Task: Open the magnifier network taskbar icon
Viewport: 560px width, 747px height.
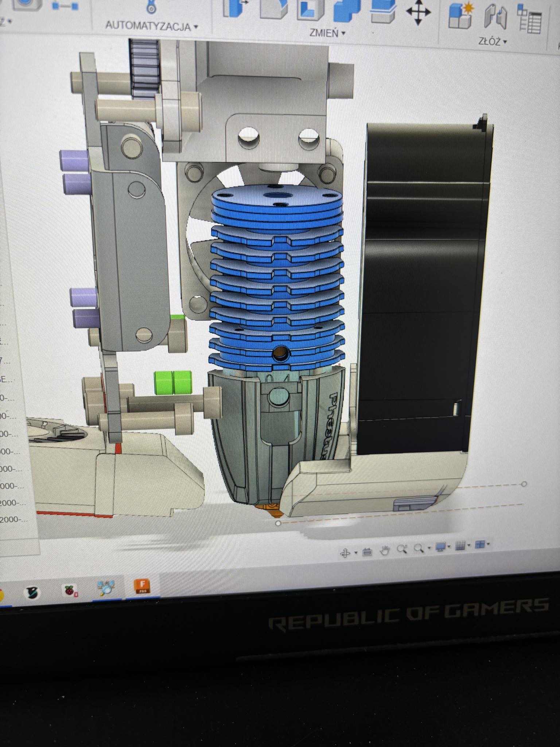Action: 106,588
